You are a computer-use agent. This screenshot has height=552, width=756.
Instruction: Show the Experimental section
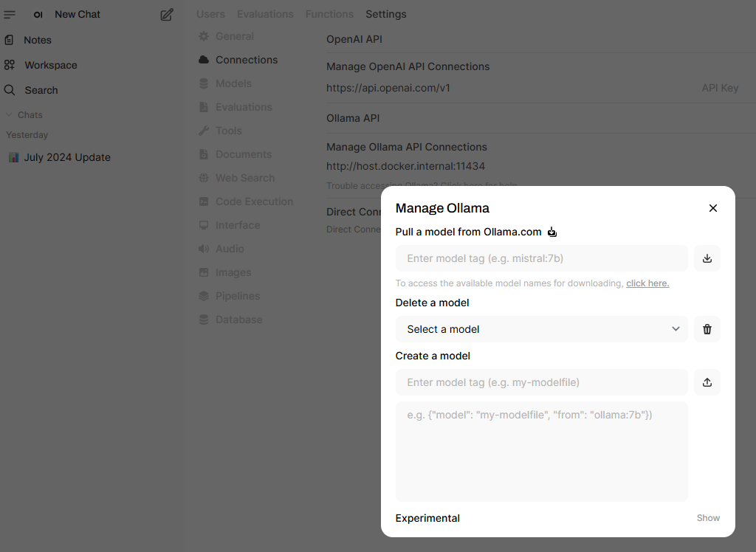coord(707,518)
